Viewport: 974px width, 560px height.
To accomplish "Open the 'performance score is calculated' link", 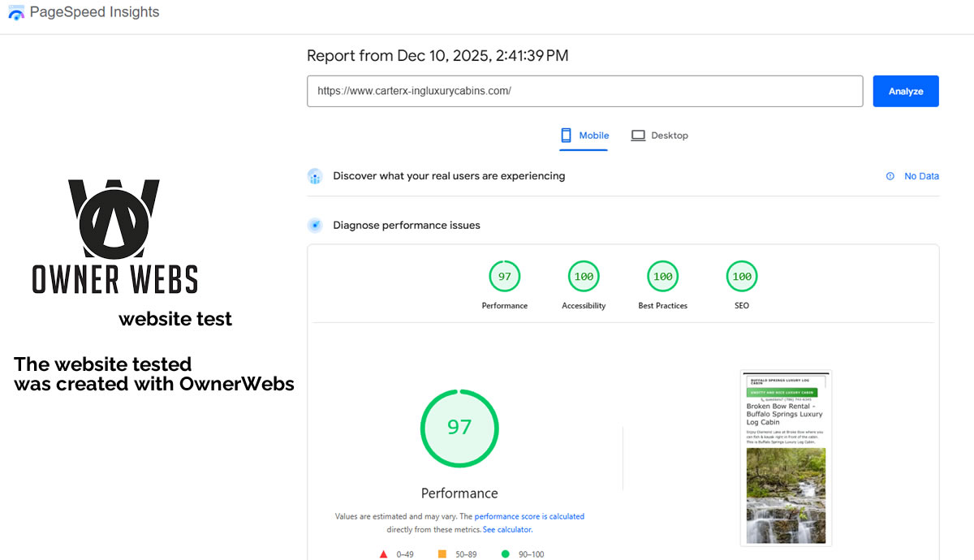I will (529, 516).
